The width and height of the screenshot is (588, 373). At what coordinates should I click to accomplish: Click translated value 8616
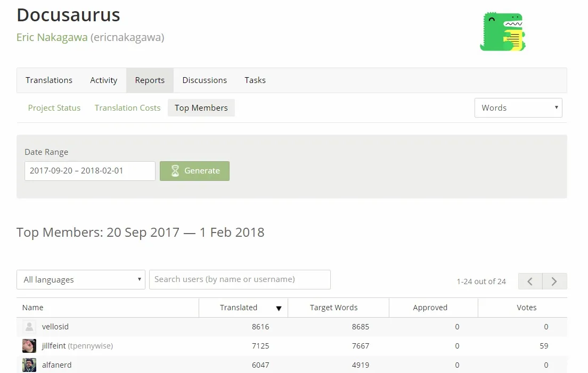tap(260, 327)
